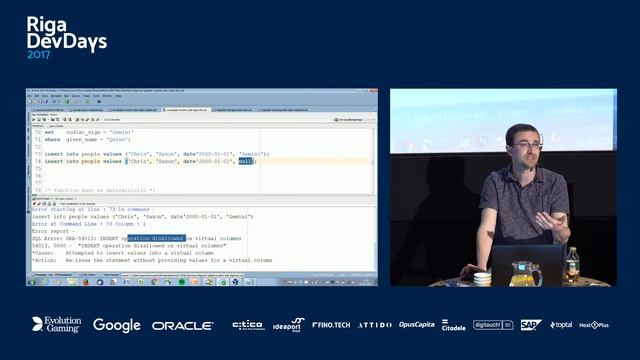Click code line 73 insert statement
The image size is (640, 360).
pos(157,154)
